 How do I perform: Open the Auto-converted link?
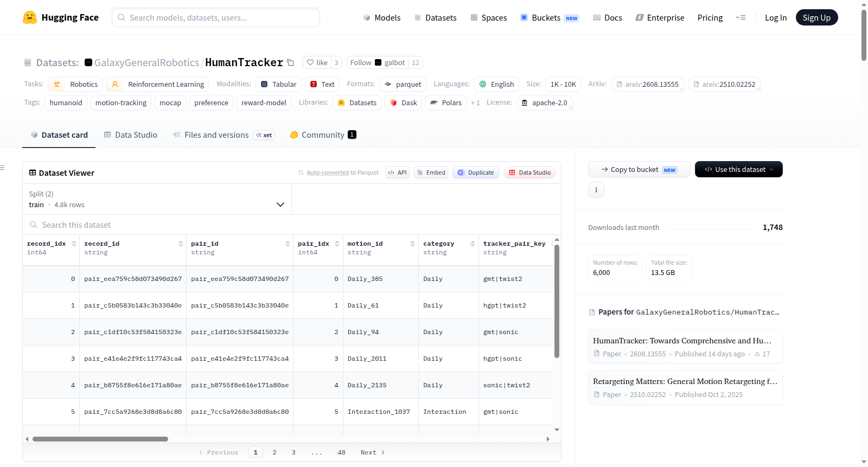[x=328, y=172]
